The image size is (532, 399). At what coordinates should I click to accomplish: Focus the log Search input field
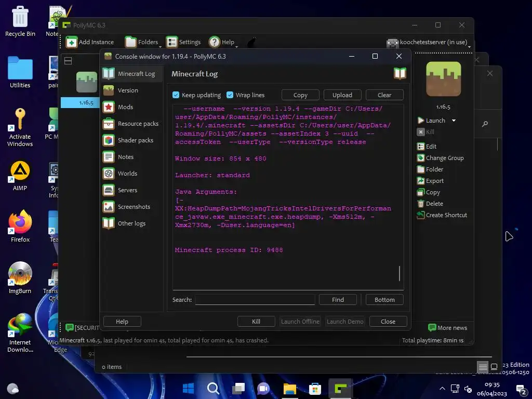(x=255, y=300)
